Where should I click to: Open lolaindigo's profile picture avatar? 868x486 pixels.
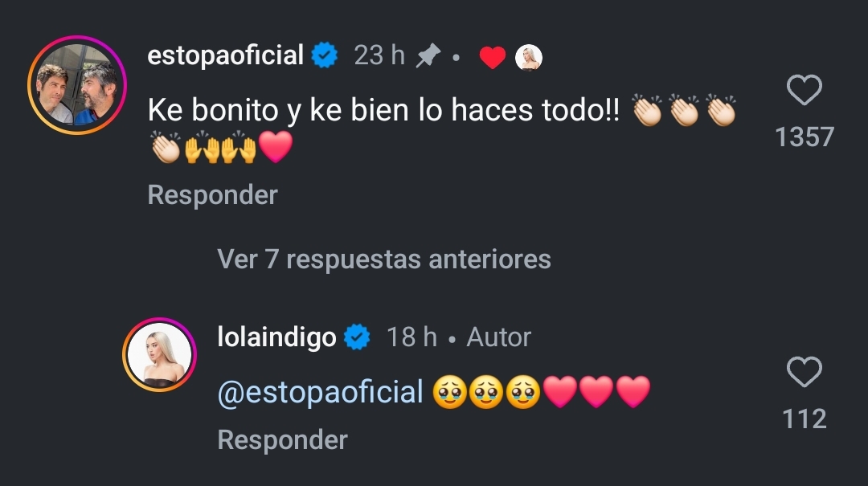click(160, 355)
